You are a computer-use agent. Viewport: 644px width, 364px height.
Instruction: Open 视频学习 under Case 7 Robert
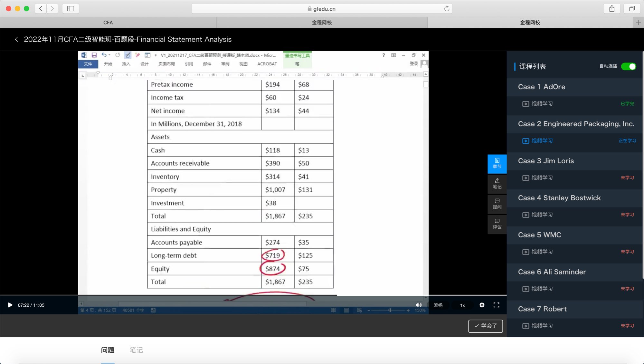click(542, 326)
